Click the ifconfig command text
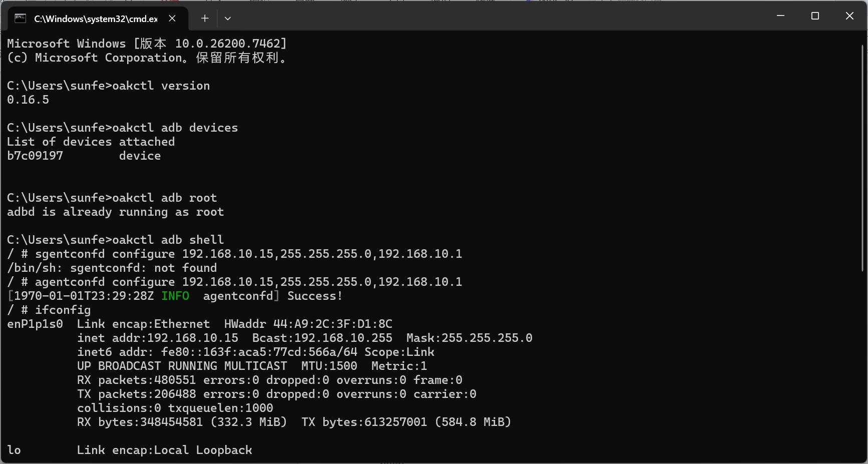This screenshot has width=868, height=464. [63, 310]
